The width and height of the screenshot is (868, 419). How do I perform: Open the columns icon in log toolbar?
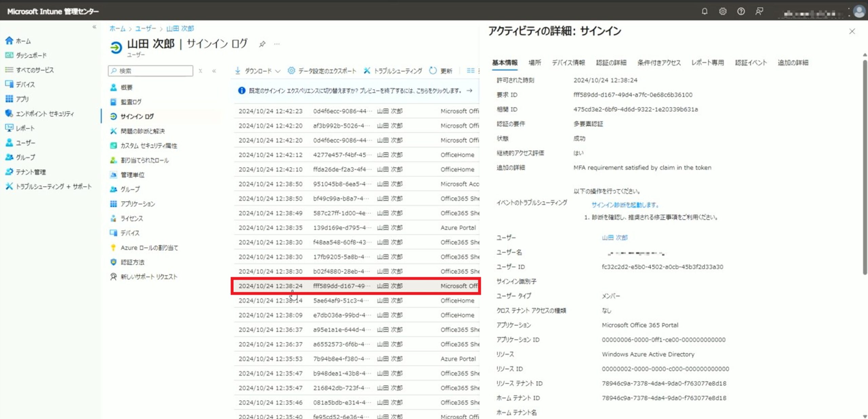coord(471,71)
